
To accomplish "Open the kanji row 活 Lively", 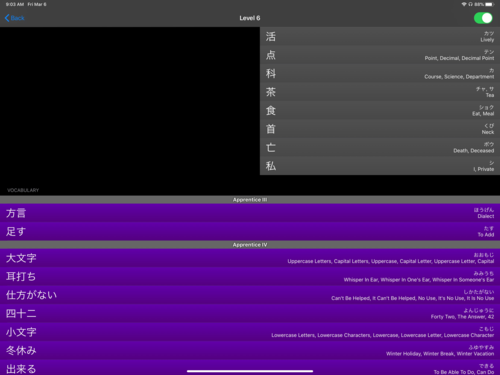I will click(x=380, y=36).
